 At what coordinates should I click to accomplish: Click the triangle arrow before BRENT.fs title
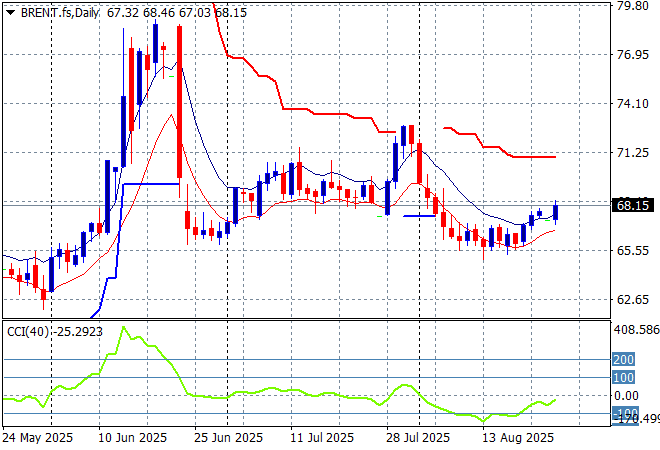(x=10, y=13)
